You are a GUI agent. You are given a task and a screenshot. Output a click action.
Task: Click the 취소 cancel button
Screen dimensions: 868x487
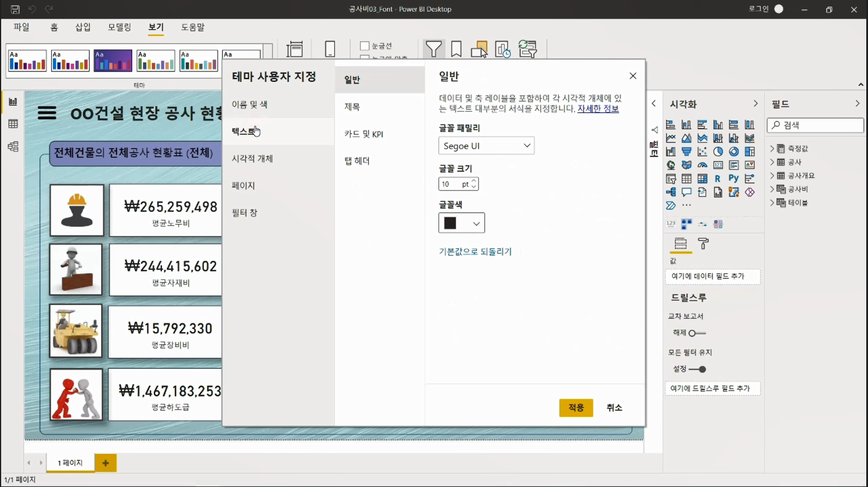click(x=614, y=407)
